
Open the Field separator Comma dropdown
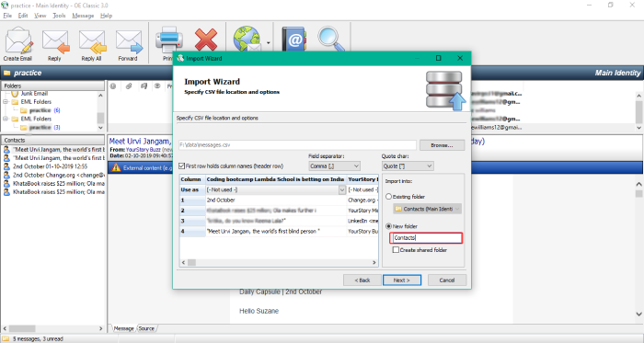click(334, 166)
